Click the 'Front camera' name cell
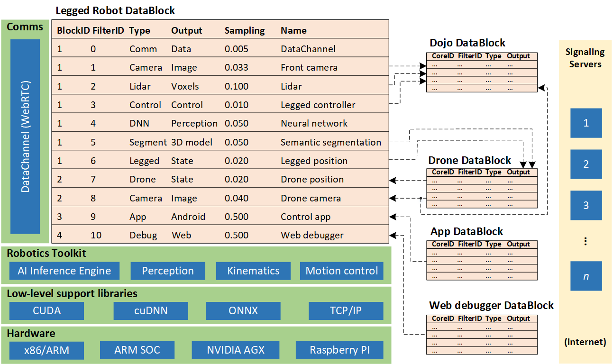Image resolution: width=613 pixels, height=364 pixels. click(309, 67)
